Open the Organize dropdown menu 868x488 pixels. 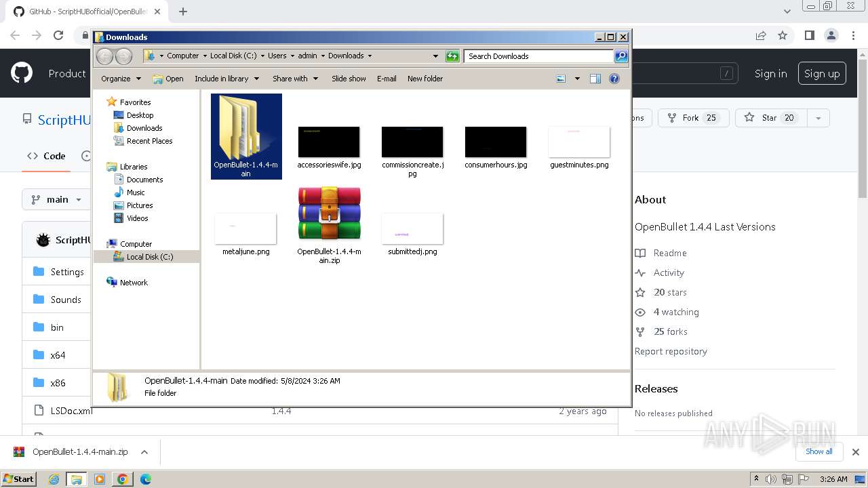coord(121,79)
